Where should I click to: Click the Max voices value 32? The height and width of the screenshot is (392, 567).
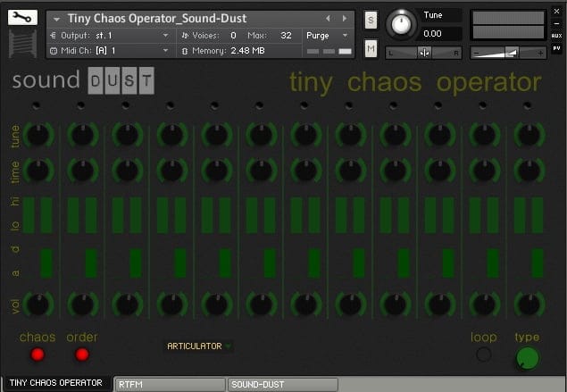point(286,36)
